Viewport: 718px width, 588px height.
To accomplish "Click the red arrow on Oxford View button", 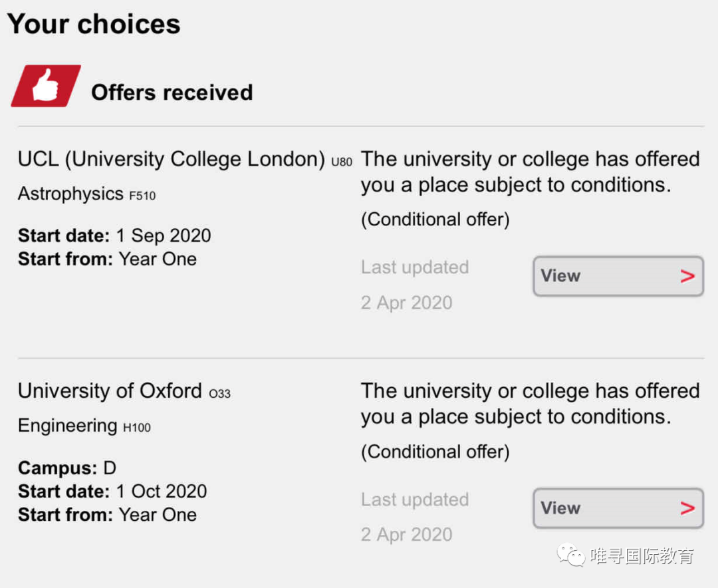I will pos(687,508).
